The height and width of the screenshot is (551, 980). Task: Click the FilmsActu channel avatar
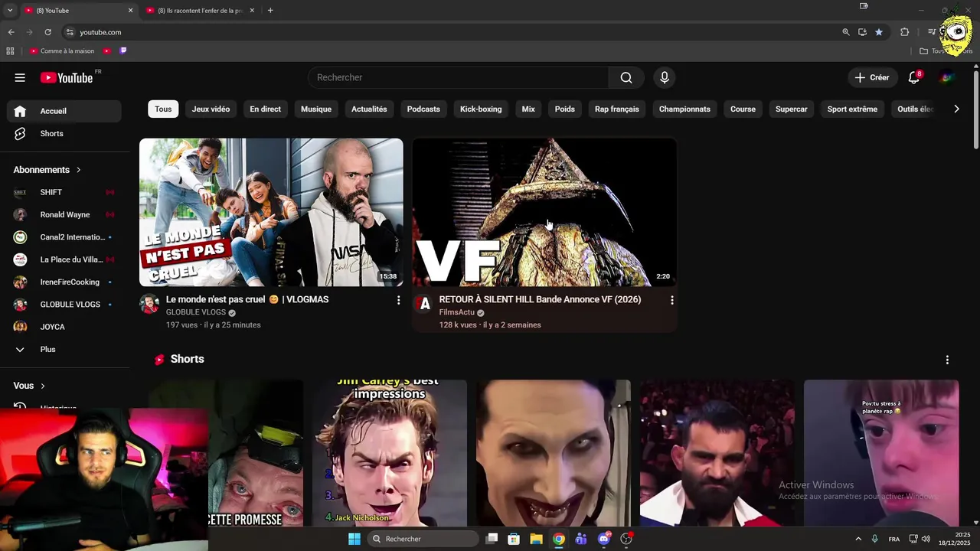423,304
